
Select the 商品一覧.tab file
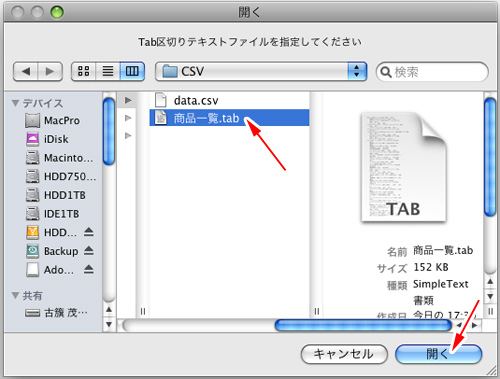click(229, 118)
